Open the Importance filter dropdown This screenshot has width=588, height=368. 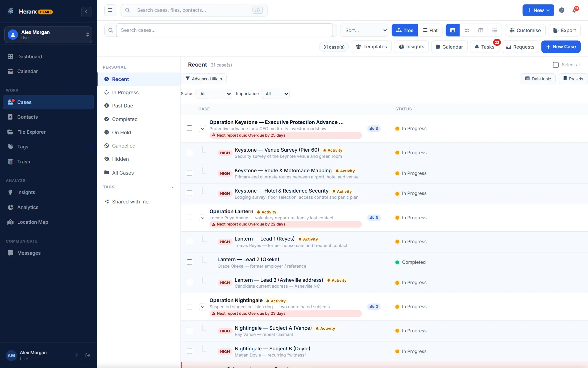(275, 94)
